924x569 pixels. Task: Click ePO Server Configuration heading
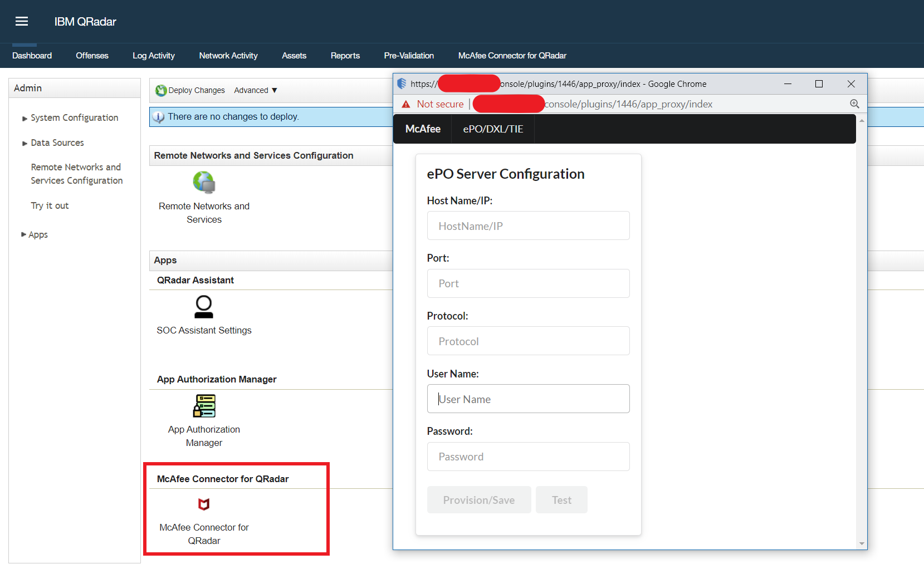pos(506,174)
